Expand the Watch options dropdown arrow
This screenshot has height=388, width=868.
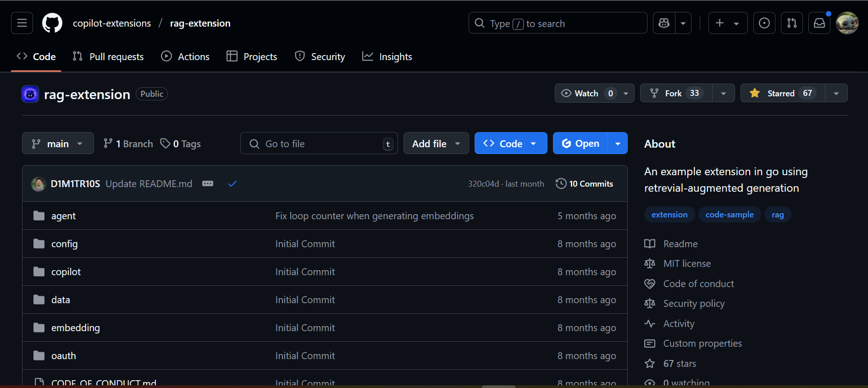626,93
